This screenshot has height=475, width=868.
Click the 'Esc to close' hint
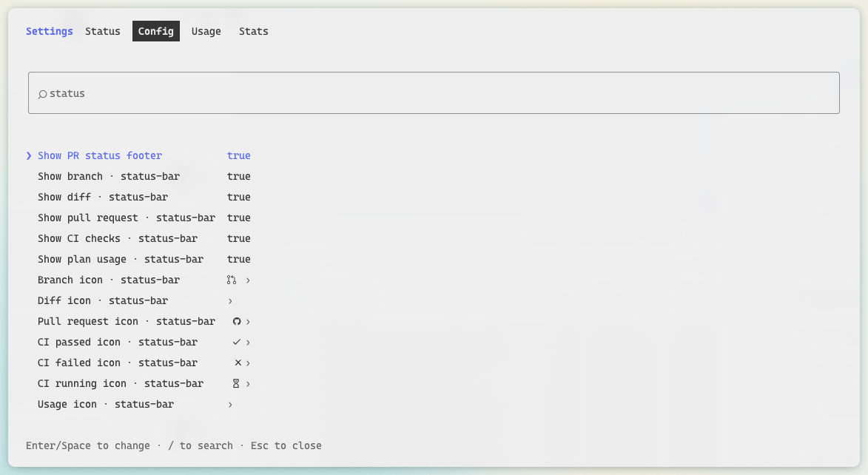tap(286, 445)
